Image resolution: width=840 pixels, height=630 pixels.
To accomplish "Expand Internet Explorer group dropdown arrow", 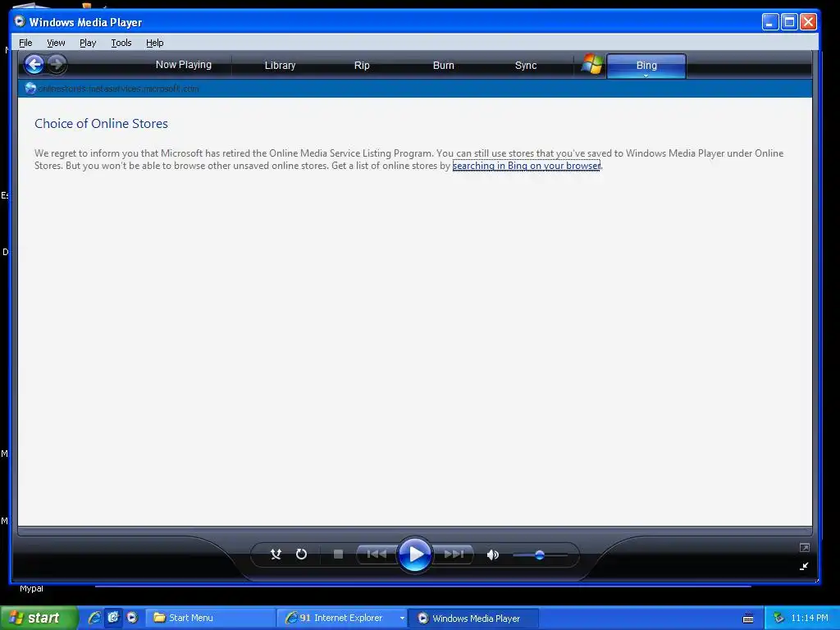I will tap(402, 619).
